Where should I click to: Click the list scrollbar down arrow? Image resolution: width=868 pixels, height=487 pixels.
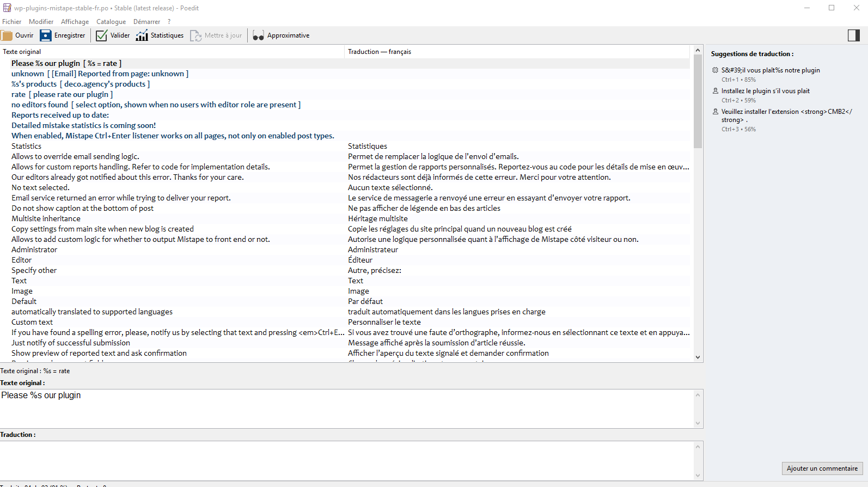coord(698,357)
